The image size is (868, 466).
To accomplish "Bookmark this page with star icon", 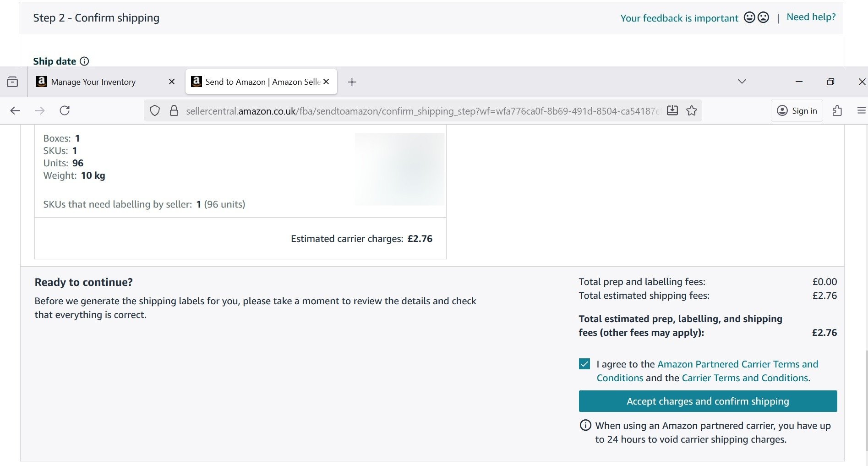I will (692, 110).
